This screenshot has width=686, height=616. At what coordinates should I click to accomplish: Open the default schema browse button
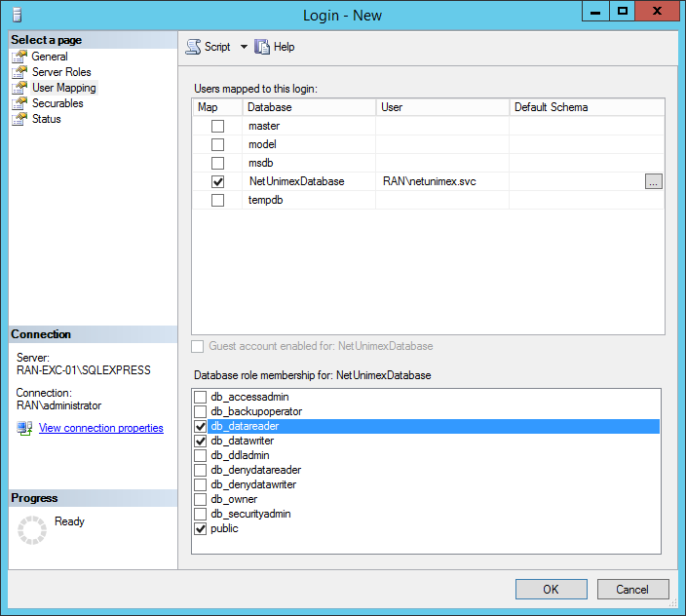[x=653, y=181]
